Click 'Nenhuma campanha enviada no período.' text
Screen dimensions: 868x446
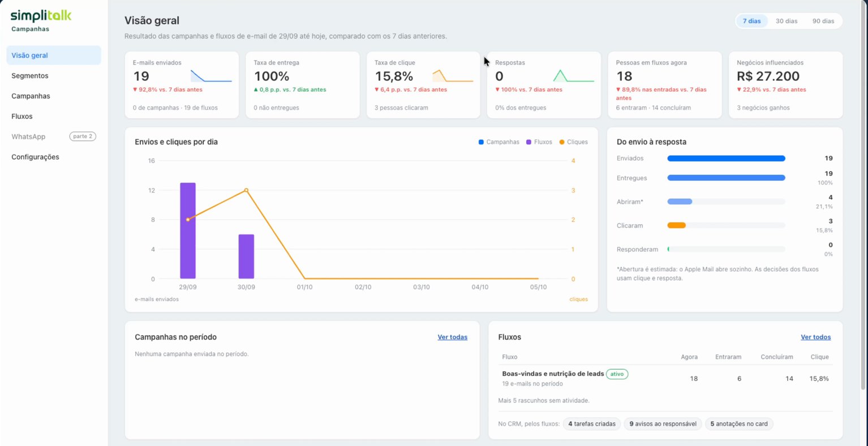(192, 354)
